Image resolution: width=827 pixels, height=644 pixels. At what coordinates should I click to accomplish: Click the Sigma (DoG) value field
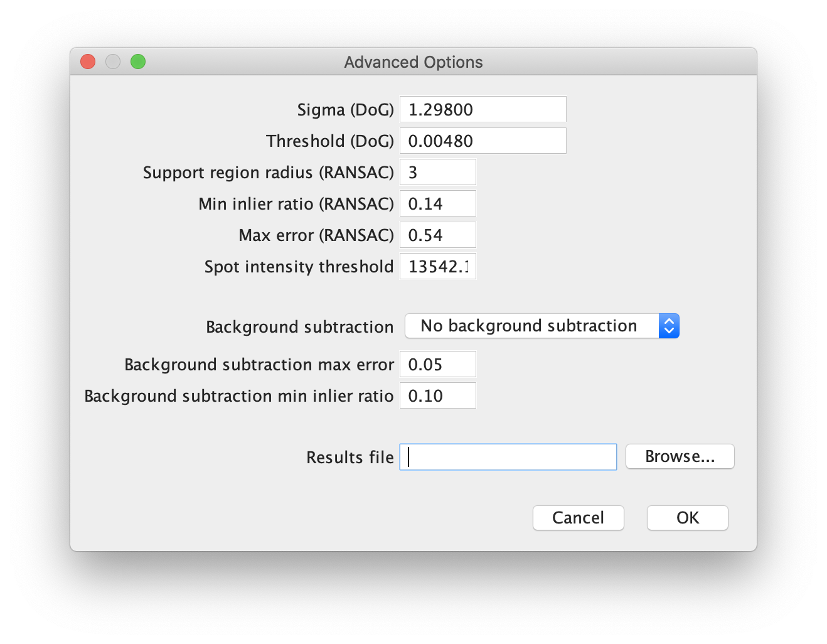point(483,109)
